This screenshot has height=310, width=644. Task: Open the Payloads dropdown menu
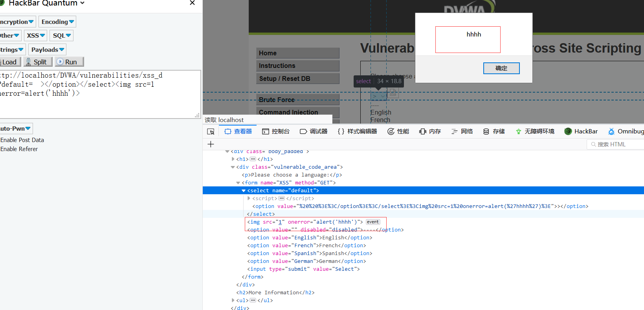(48, 49)
